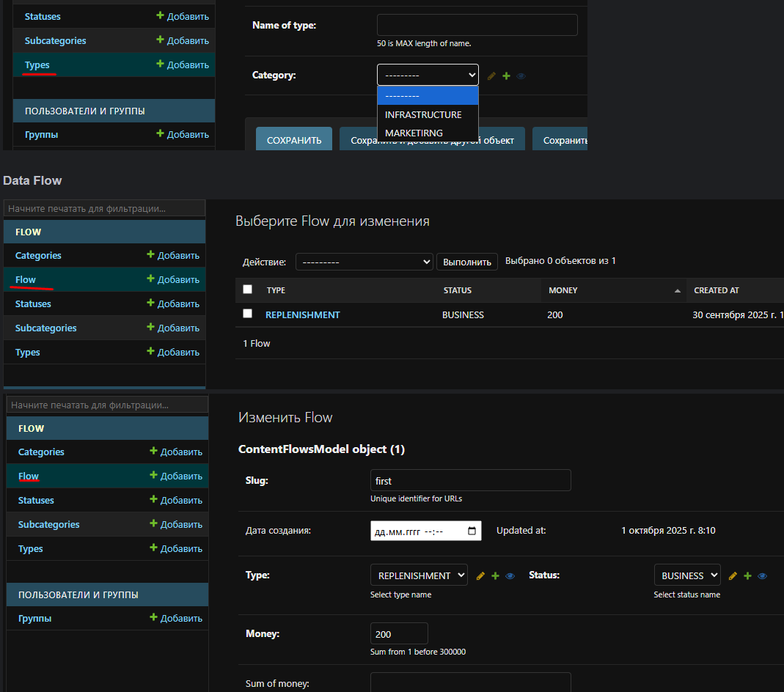Image resolution: width=784 pixels, height=692 pixels.
Task: Choose MARKETIRNG in the Category option list
Action: 428,133
